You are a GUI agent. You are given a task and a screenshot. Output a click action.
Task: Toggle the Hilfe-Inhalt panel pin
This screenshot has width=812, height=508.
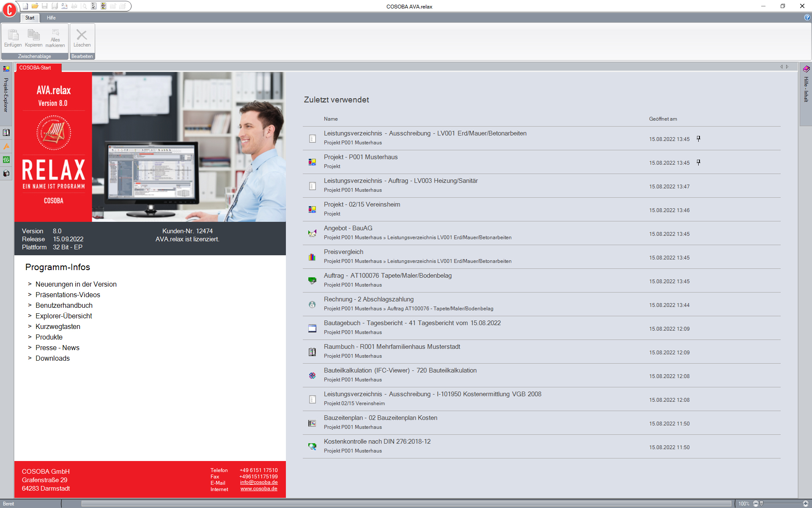(x=807, y=69)
